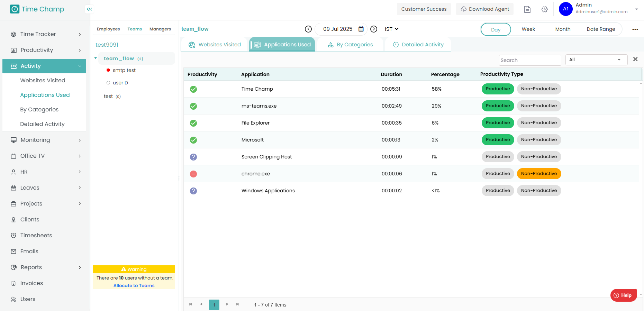The height and width of the screenshot is (311, 644).
Task: Go to previous day arrow icon
Action: [x=308, y=29]
